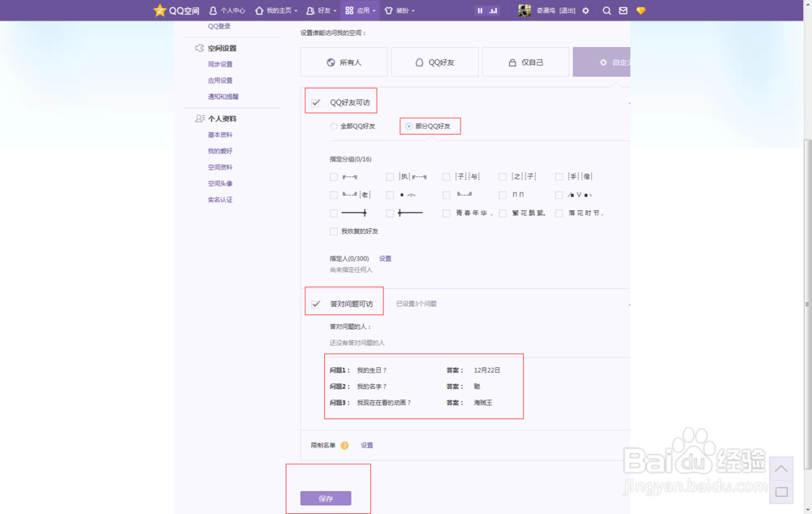Open the 应用 grid icon

click(350, 11)
